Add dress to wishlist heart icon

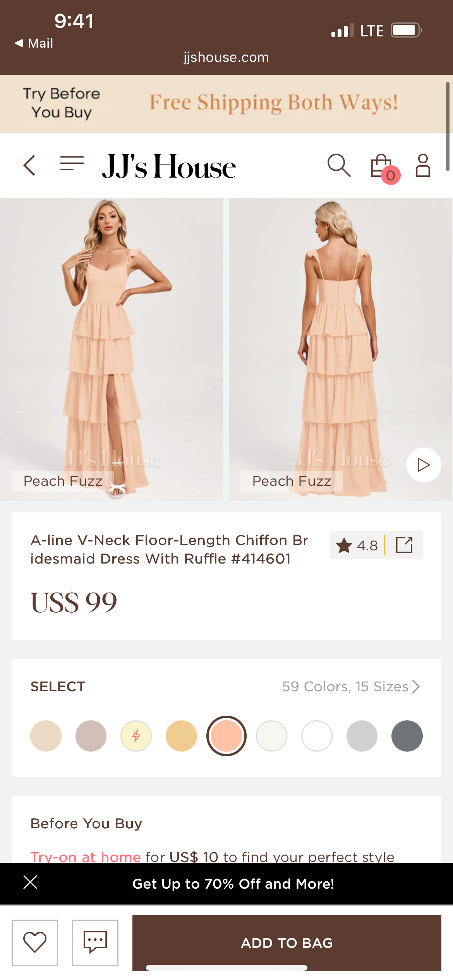[35, 942]
